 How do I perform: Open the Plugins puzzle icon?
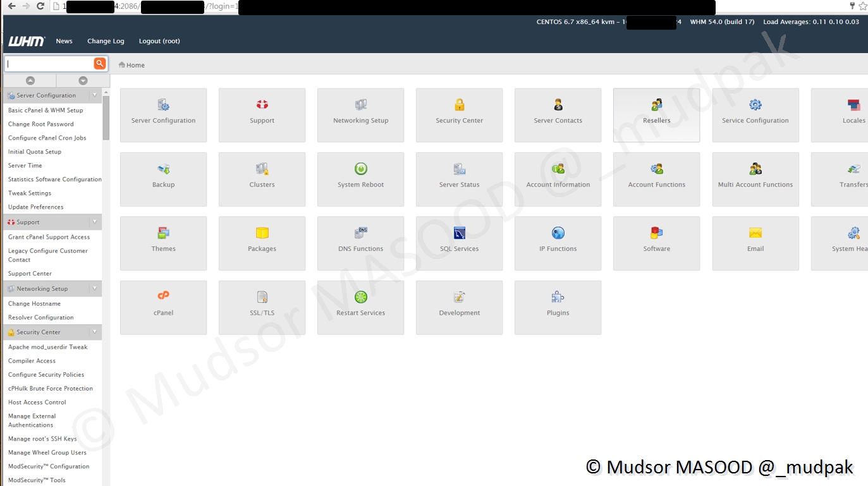(558, 297)
